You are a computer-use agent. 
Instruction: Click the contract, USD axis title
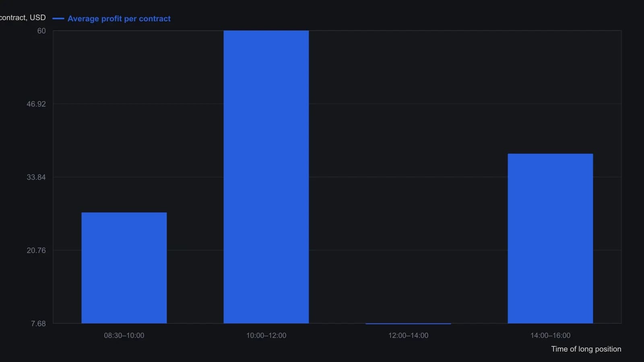pos(23,18)
